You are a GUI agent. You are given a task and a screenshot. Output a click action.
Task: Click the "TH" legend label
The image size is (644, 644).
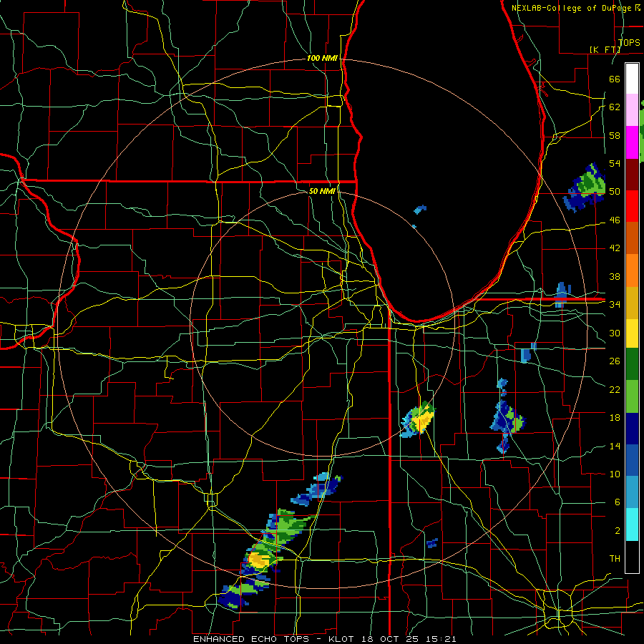[x=615, y=558]
